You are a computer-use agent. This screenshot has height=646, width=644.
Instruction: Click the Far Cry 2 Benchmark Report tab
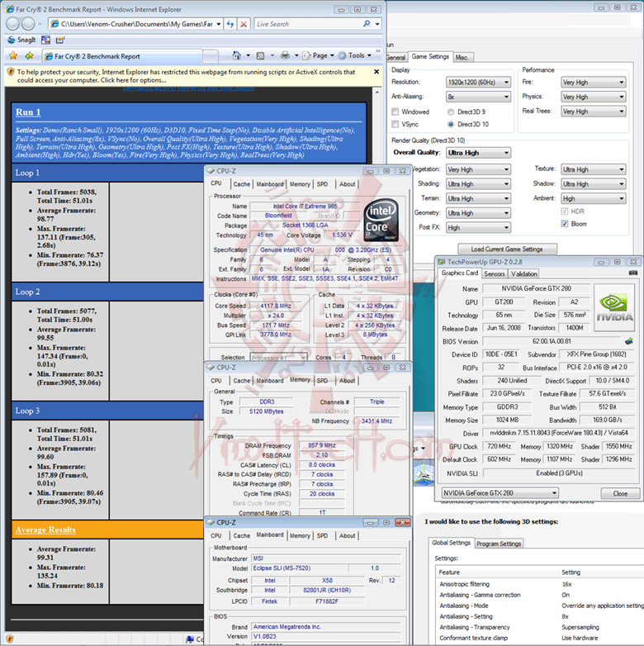pos(122,56)
